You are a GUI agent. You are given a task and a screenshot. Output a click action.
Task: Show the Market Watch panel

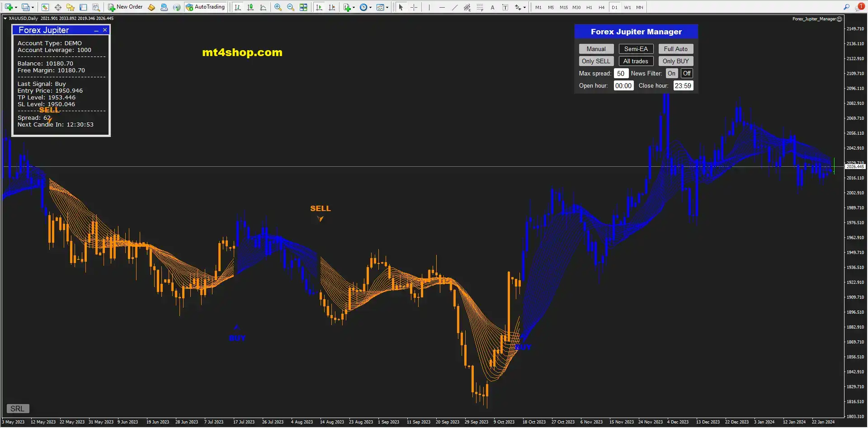(x=45, y=7)
